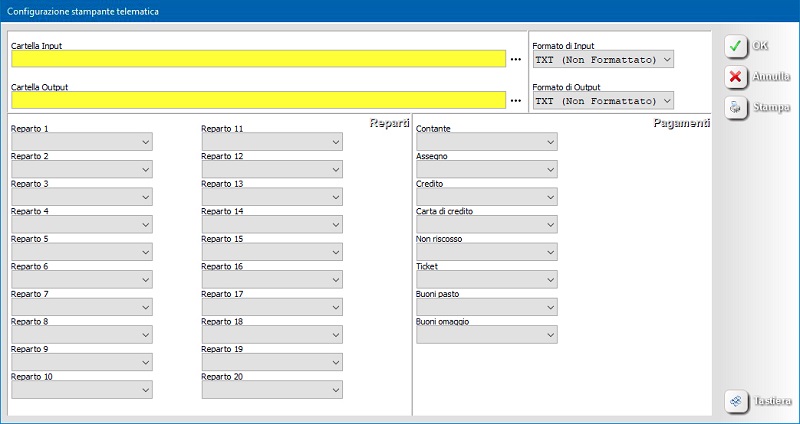Open the Buoni omaggio dropdown
The width and height of the screenshot is (800, 424).
(486, 335)
